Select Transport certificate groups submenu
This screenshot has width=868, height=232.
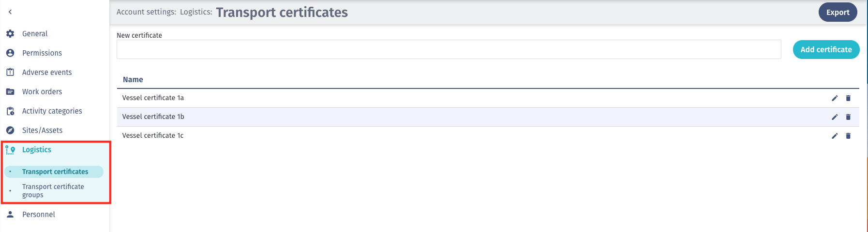(53, 190)
